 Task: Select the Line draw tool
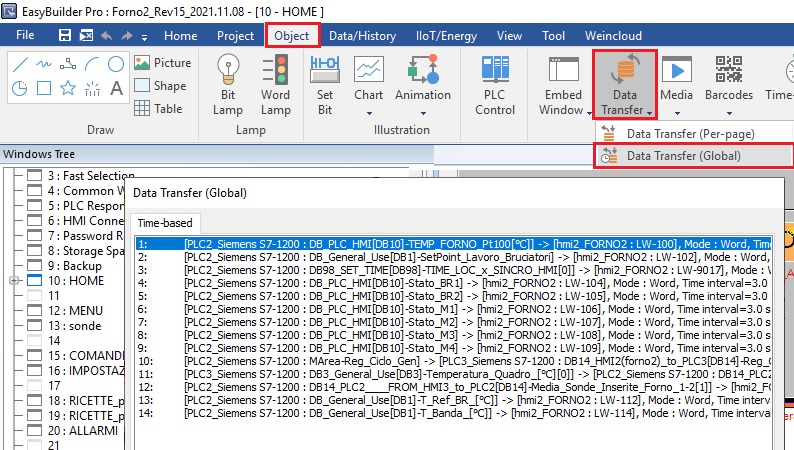pos(20,64)
